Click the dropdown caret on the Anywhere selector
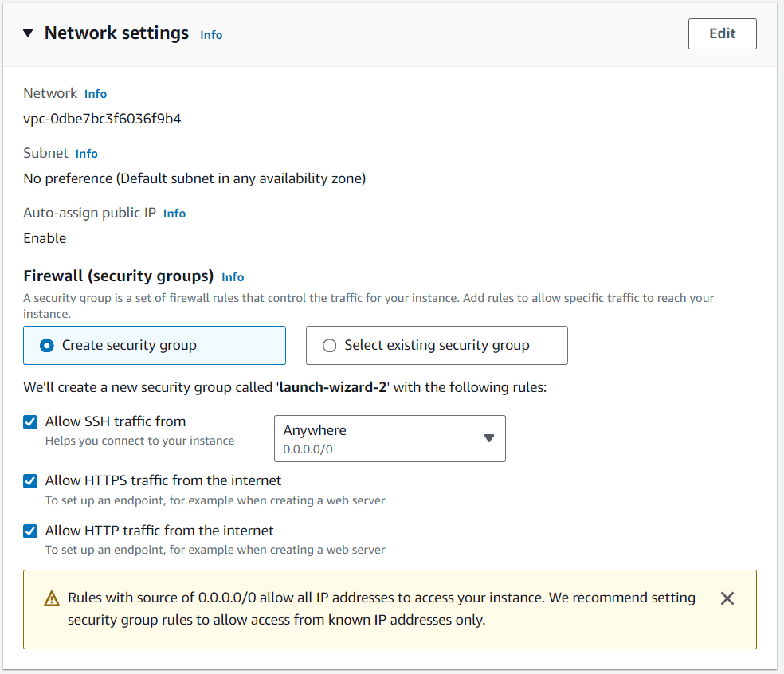This screenshot has width=784, height=674. pos(488,438)
